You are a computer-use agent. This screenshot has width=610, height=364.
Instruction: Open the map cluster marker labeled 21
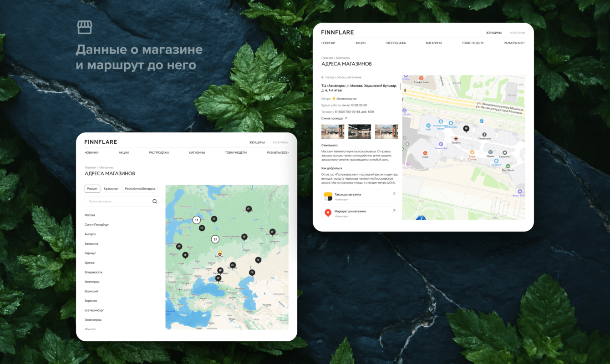coord(215,239)
